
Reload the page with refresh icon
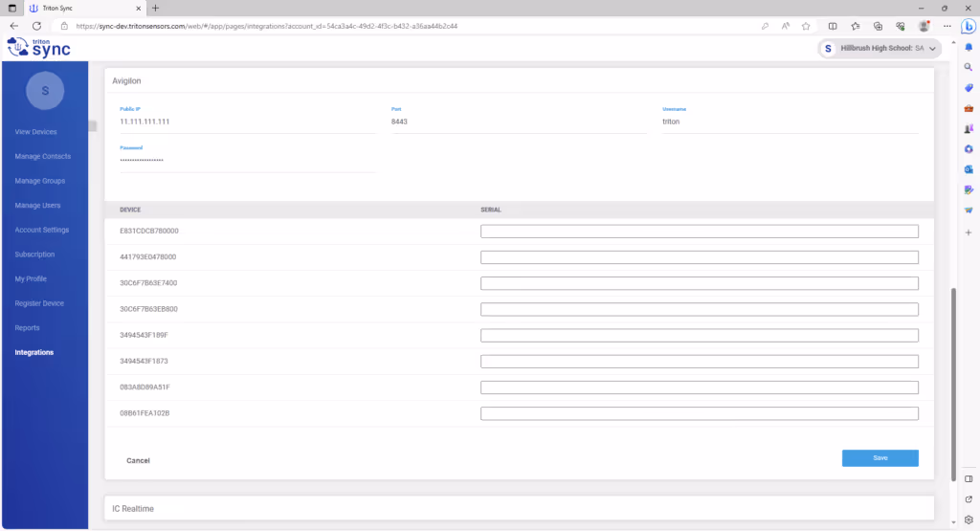[37, 26]
